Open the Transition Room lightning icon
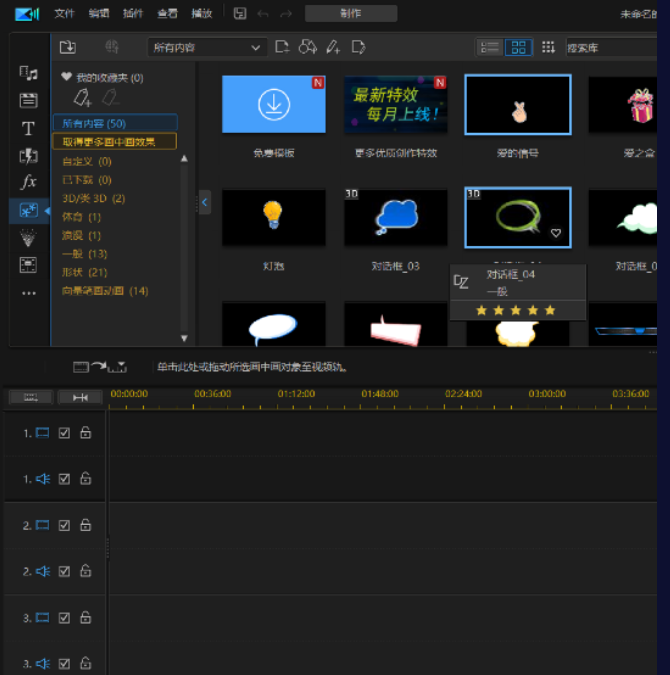The image size is (670, 675). pos(28,156)
